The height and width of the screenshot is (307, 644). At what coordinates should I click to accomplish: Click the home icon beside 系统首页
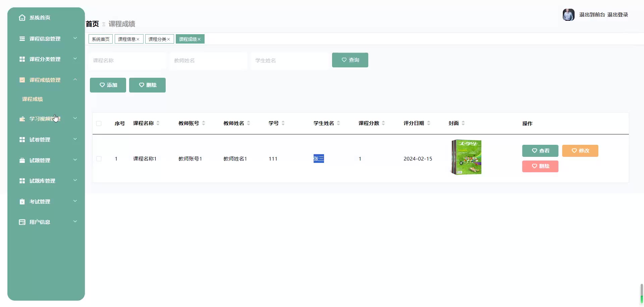pos(22,17)
